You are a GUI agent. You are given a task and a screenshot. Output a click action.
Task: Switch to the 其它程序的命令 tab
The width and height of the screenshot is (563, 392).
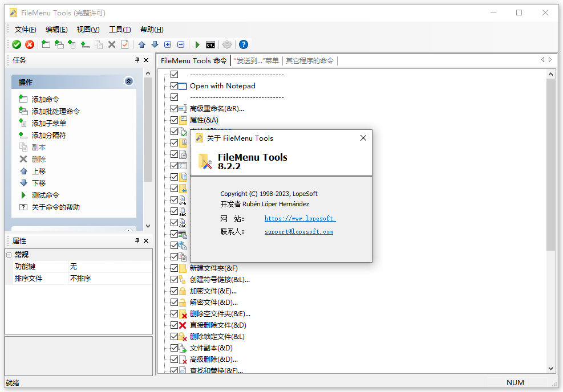310,60
